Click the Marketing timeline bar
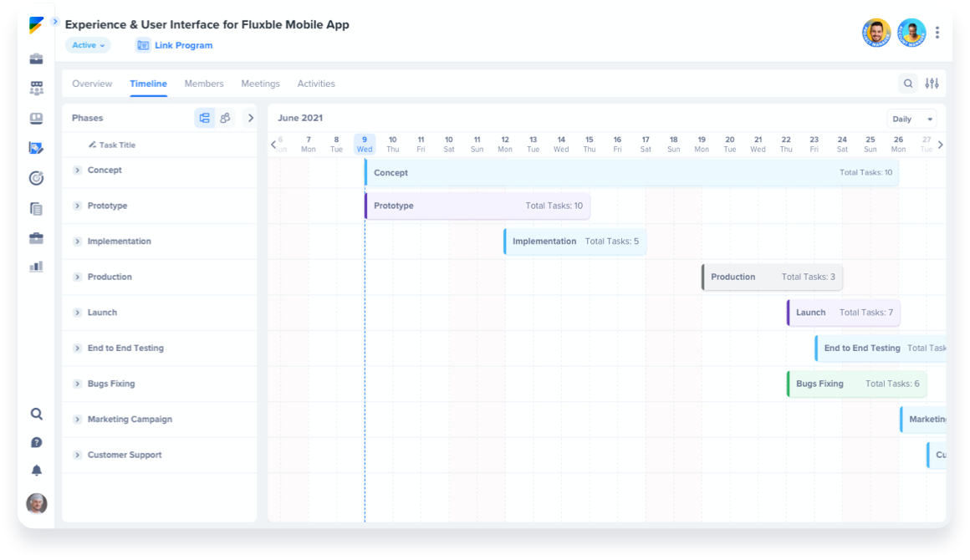Screen dimensions: 970x560 [x=923, y=419]
